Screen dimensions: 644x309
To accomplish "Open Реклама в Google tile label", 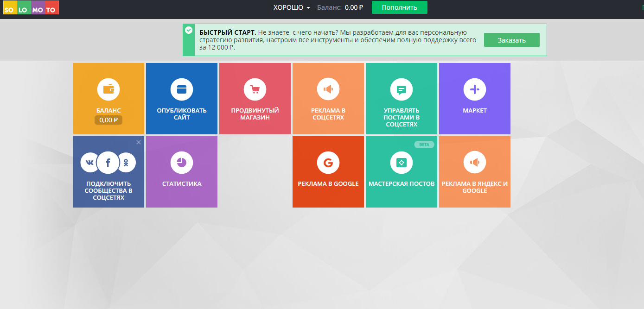I will click(328, 184).
